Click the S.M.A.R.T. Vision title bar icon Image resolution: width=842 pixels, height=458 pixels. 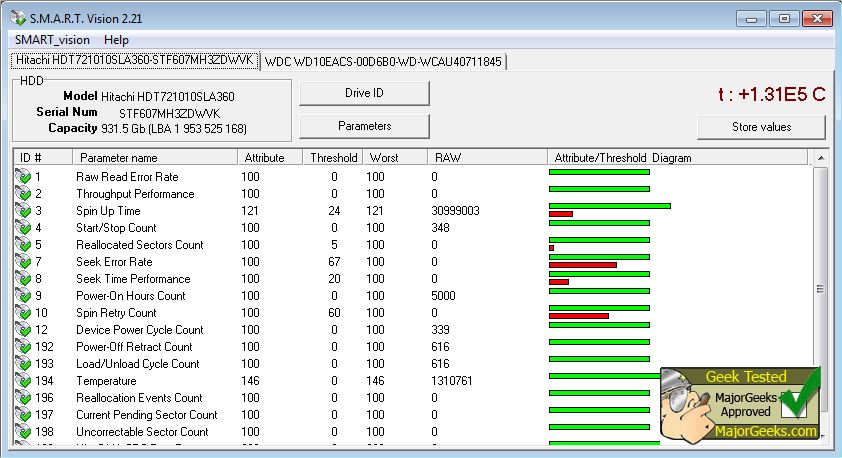tap(18, 18)
